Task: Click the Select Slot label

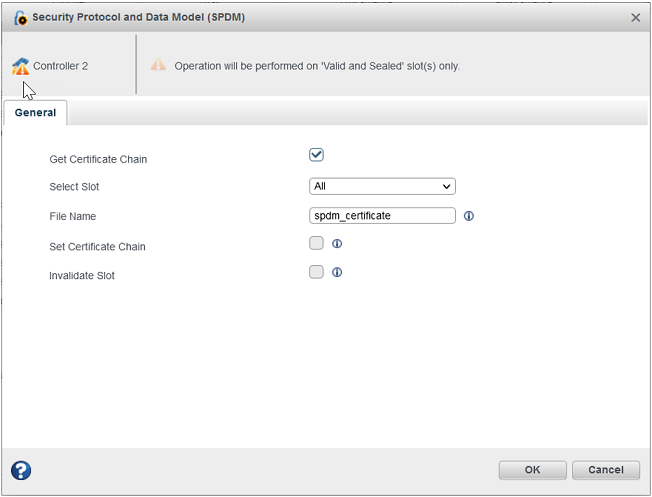Action: 75,187
